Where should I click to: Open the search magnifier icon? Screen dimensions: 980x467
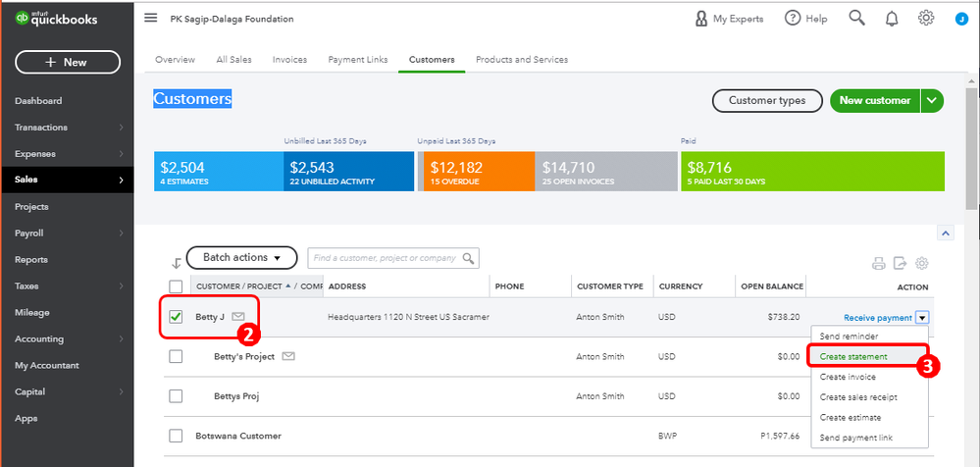coord(856,19)
